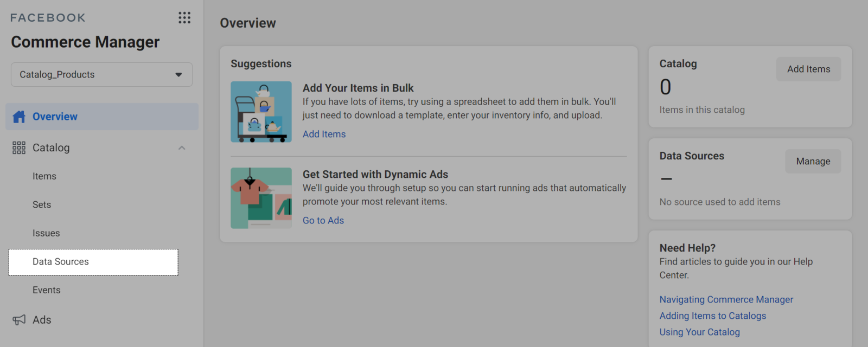Click the Manage button for Data Sources
The height and width of the screenshot is (347, 868).
813,162
